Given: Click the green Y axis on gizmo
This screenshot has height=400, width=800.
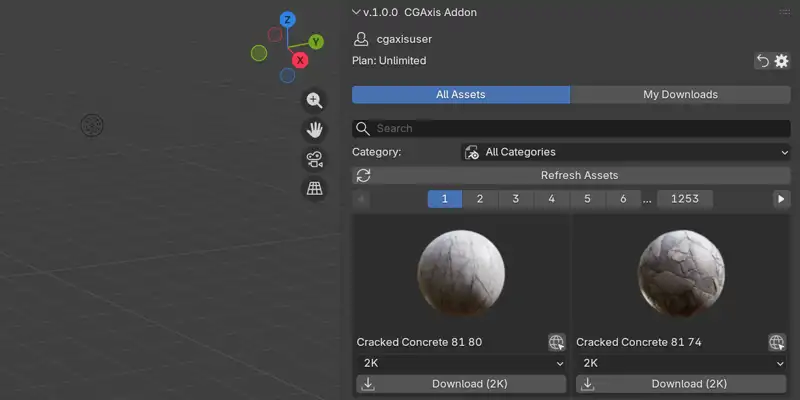Looking at the screenshot, I should 315,42.
